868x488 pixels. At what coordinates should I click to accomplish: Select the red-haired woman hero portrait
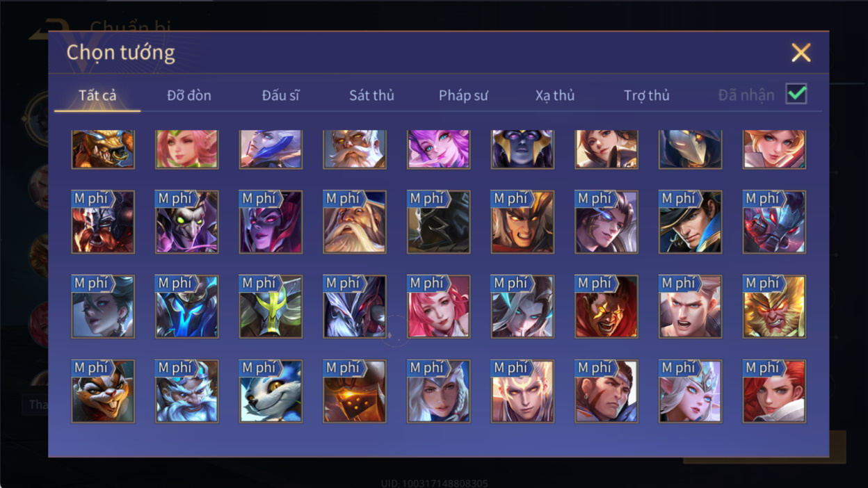point(774,391)
